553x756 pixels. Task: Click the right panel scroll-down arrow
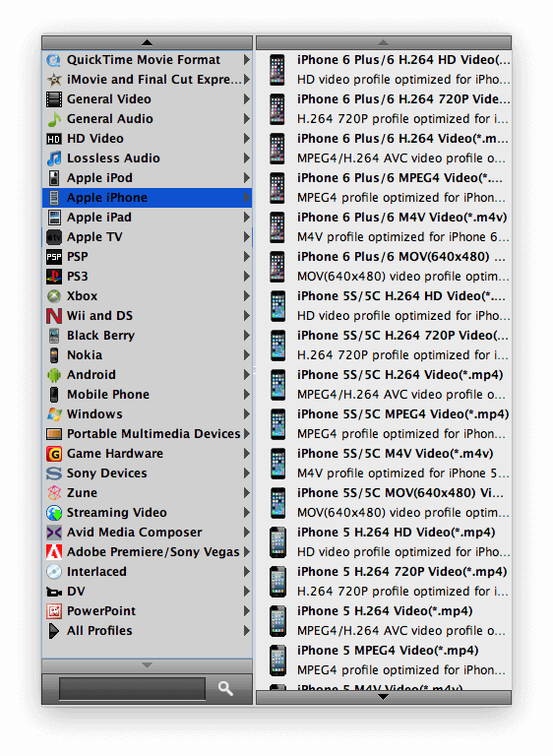[384, 697]
